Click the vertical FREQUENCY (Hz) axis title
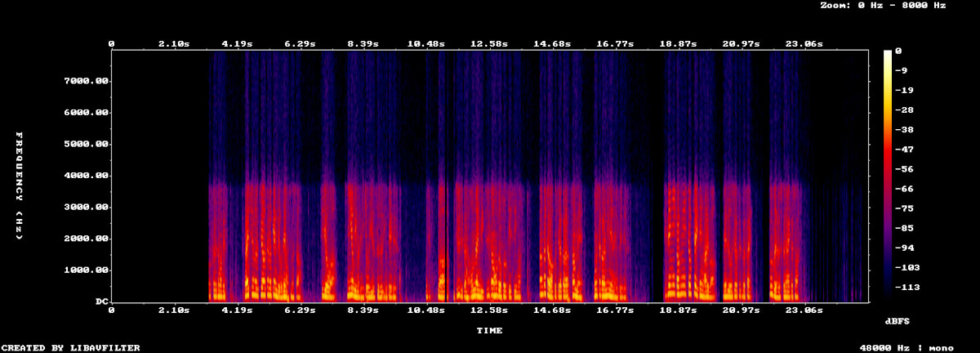Image resolution: width=980 pixels, height=353 pixels. click(18, 185)
